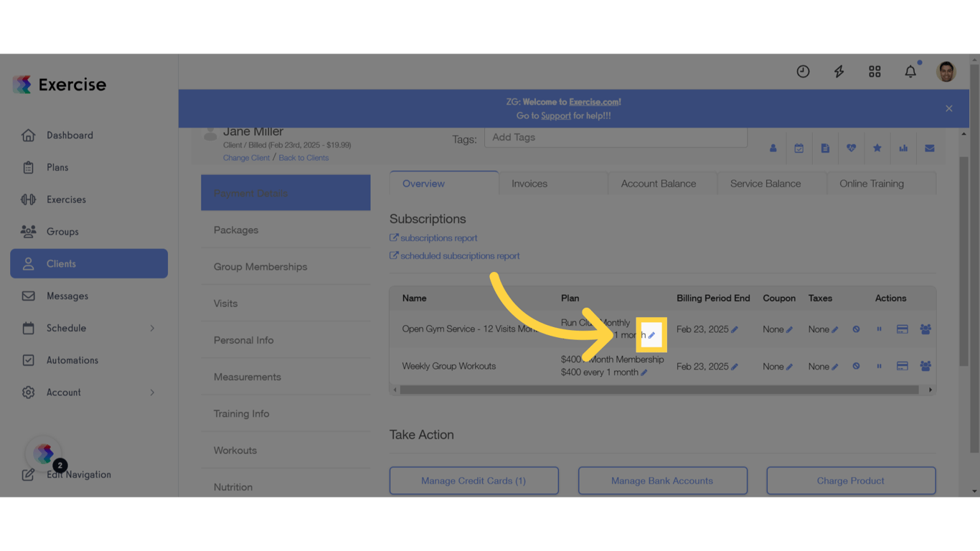
Task: Edit coupon for Open Gym Service row
Action: pos(789,329)
